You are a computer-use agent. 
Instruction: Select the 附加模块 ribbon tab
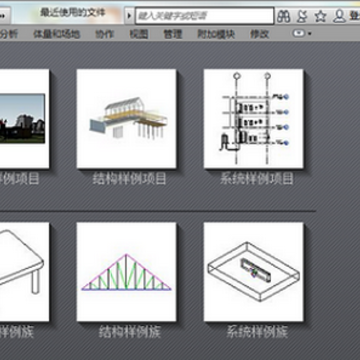[x=216, y=34]
